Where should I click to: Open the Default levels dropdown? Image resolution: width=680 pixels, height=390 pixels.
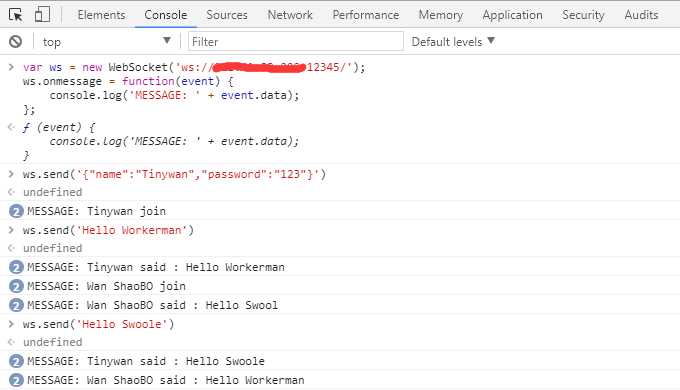453,42
